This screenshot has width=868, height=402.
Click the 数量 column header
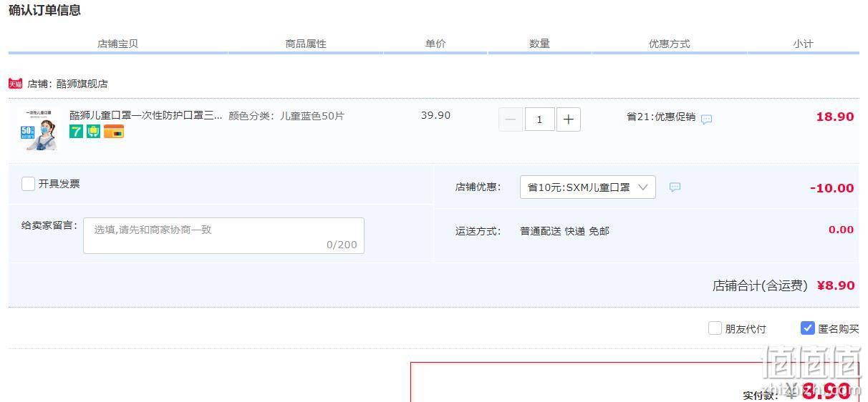click(539, 44)
